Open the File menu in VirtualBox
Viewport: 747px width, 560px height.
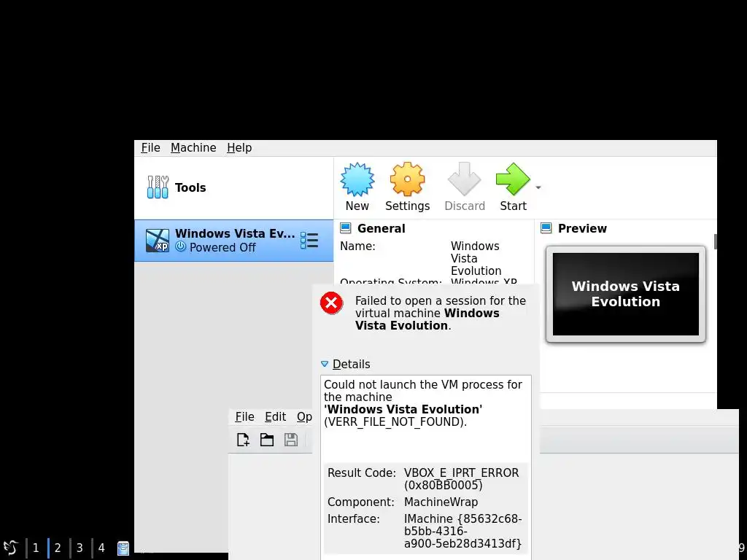(150, 147)
